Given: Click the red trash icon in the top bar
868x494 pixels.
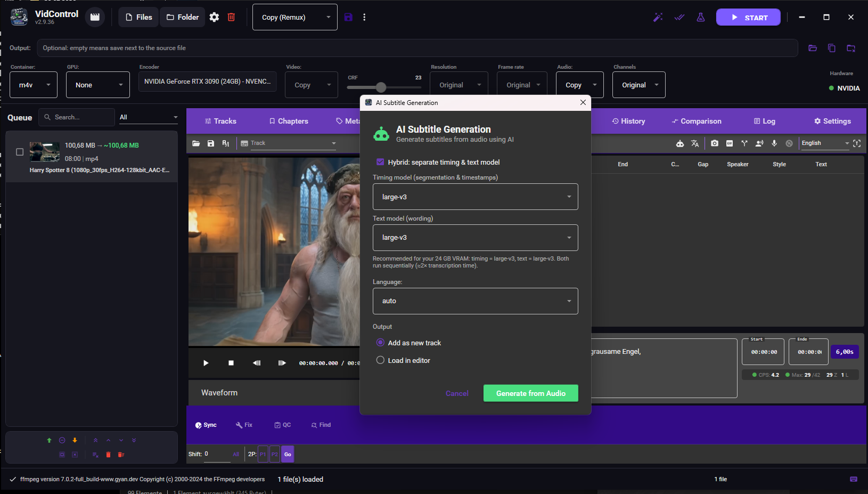Looking at the screenshot, I should 231,17.
